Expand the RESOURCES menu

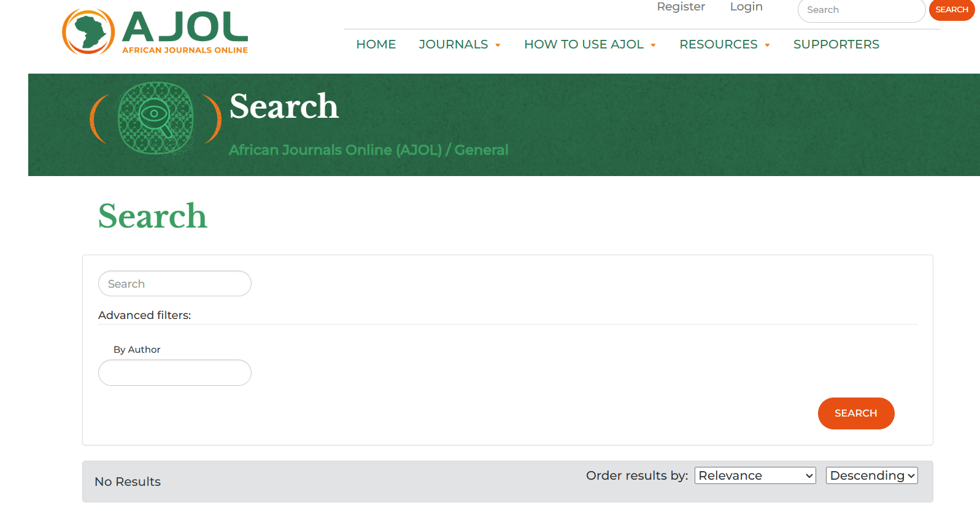point(724,44)
